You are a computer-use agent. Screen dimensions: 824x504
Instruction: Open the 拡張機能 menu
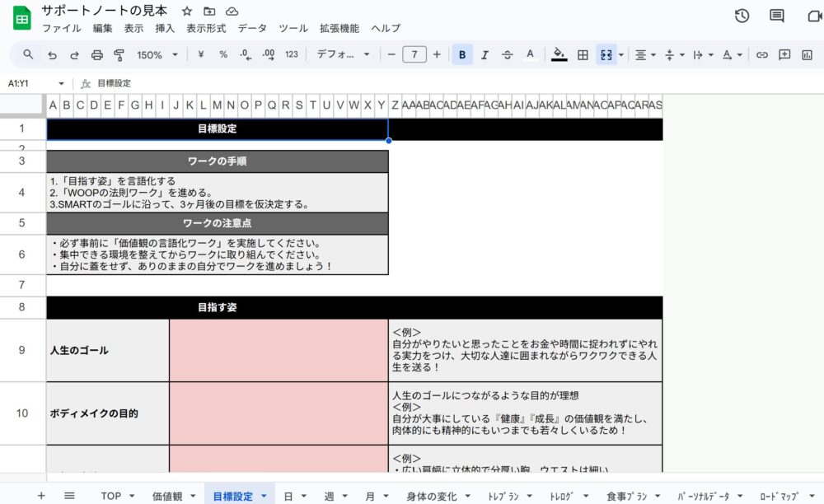coord(339,28)
